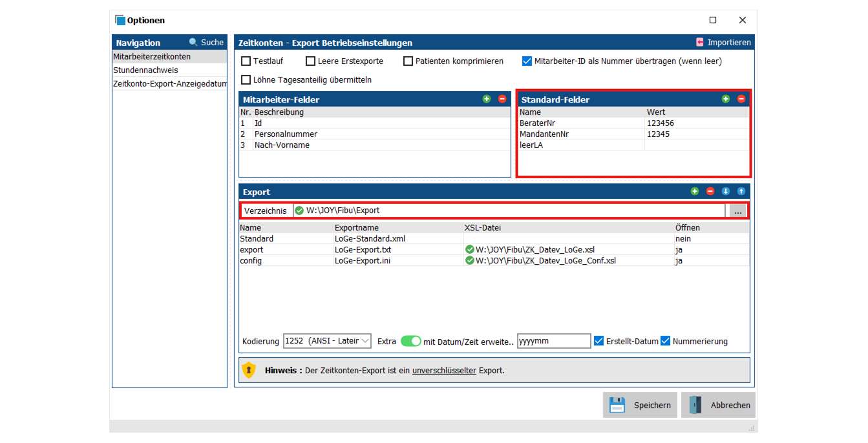The height and width of the screenshot is (443, 868).
Task: Browse for Verzeichnis with the ... button
Action: coord(737,211)
